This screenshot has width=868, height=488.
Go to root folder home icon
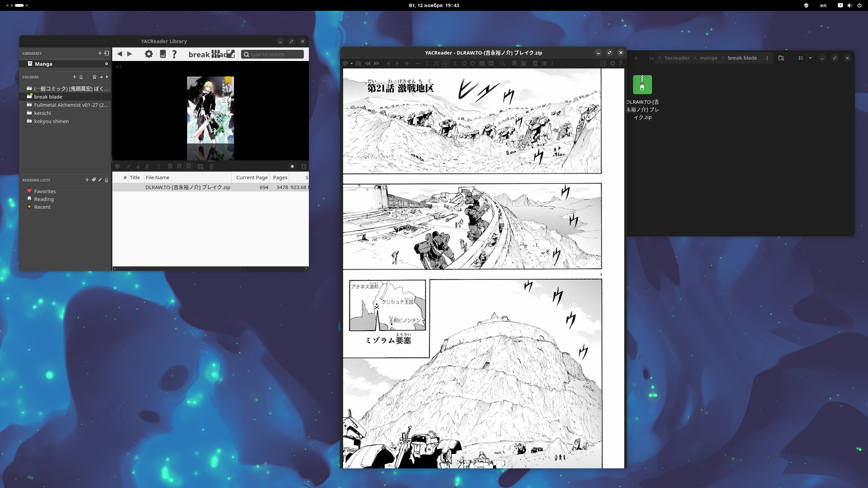click(x=95, y=77)
